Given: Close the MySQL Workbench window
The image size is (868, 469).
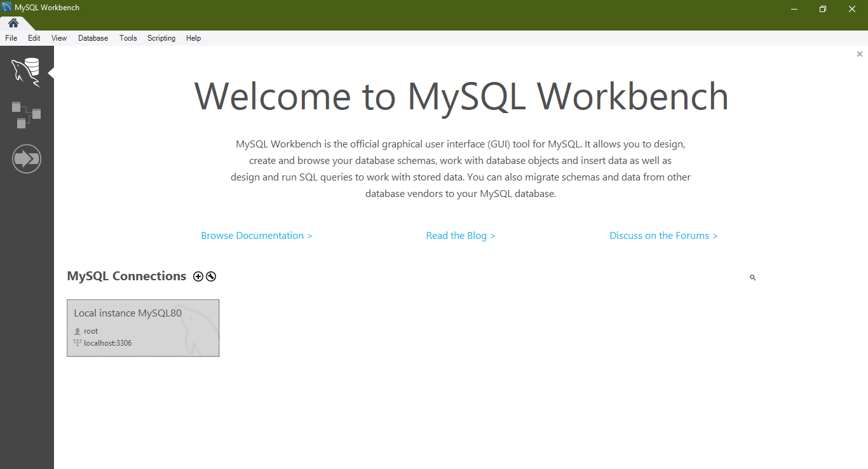Looking at the screenshot, I should [x=852, y=8].
